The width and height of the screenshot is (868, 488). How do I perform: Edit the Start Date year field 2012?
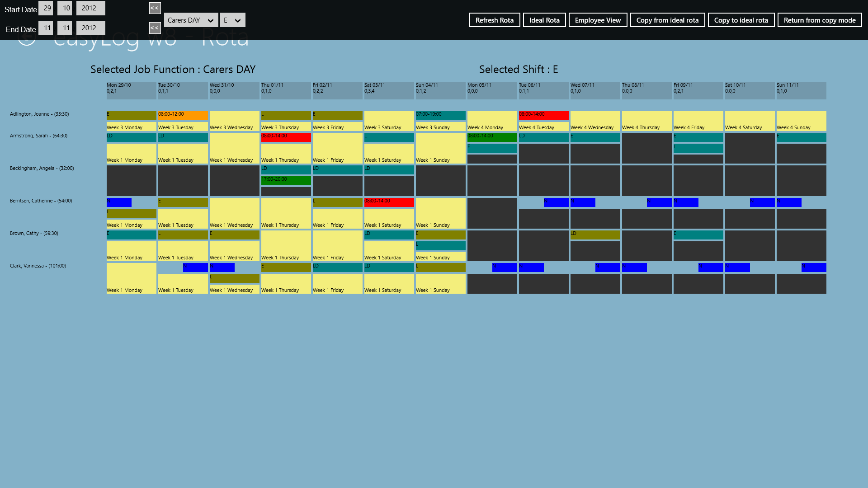(x=90, y=8)
